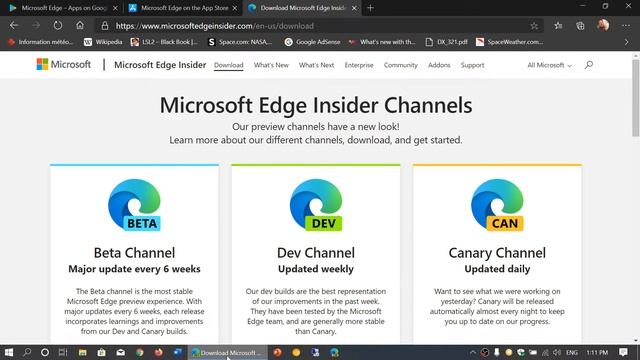Reload the page with the Refresh icon
Screen dimensions: 640x360
(x=58, y=26)
